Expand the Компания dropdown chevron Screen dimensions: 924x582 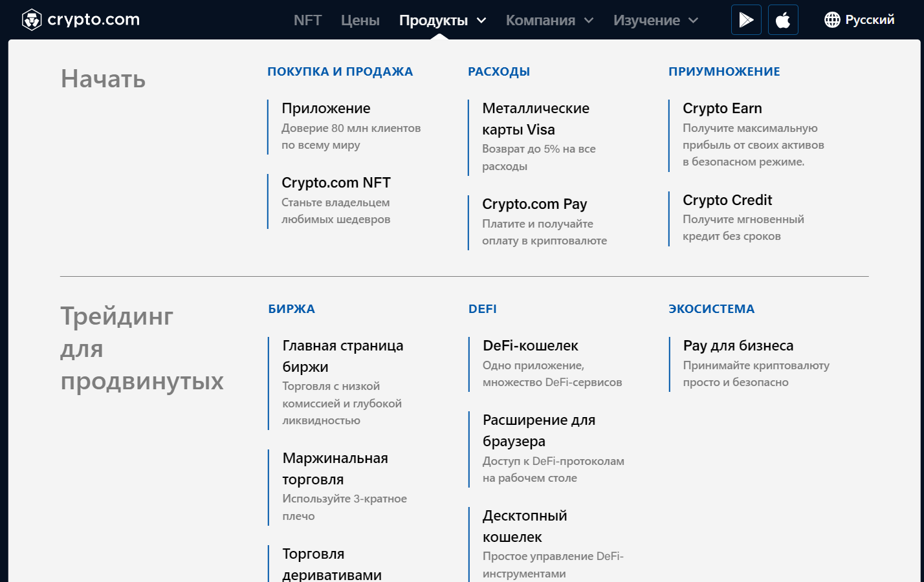point(589,21)
